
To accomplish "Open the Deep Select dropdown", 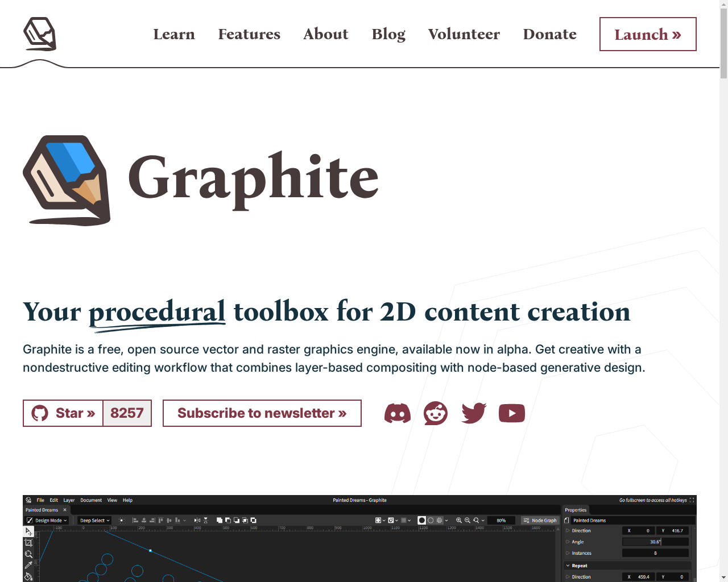I will pyautogui.click(x=94, y=520).
